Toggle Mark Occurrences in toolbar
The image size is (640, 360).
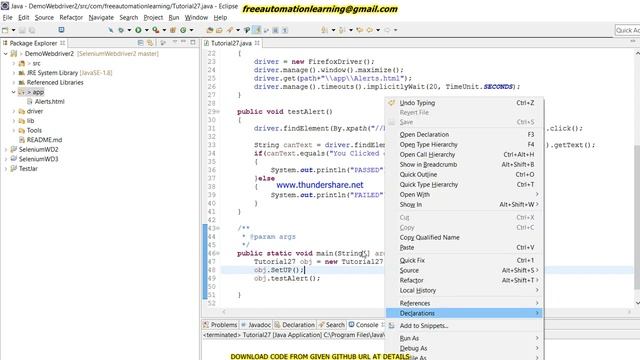click(257, 30)
